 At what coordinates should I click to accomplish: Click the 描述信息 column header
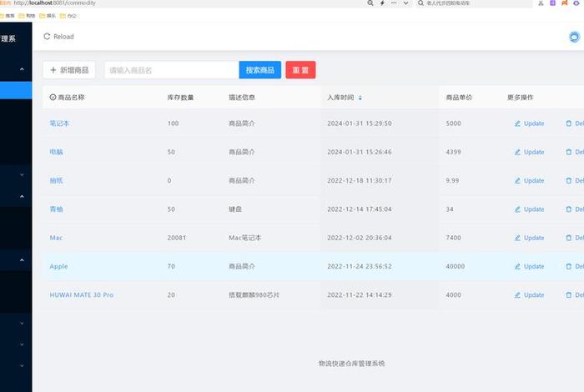[242, 98]
